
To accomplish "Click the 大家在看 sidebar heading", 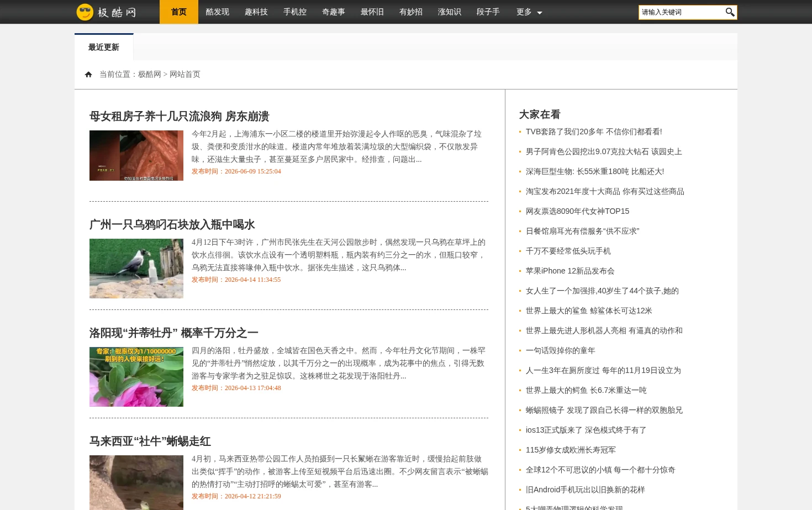I will 540,114.
